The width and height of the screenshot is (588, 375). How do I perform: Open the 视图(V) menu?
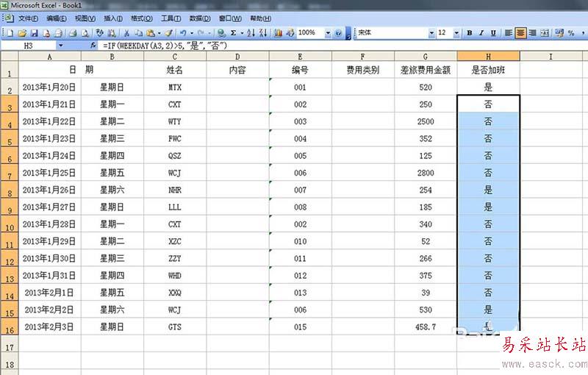click(85, 18)
